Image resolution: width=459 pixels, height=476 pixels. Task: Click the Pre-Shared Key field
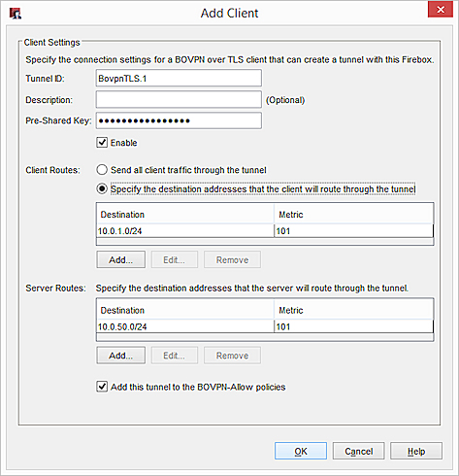tap(179, 120)
